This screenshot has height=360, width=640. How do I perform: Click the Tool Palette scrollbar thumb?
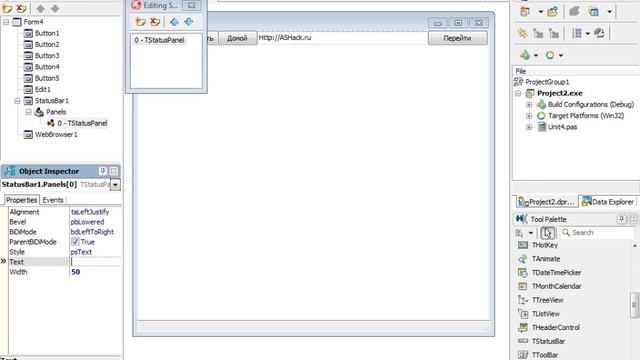pos(634,305)
